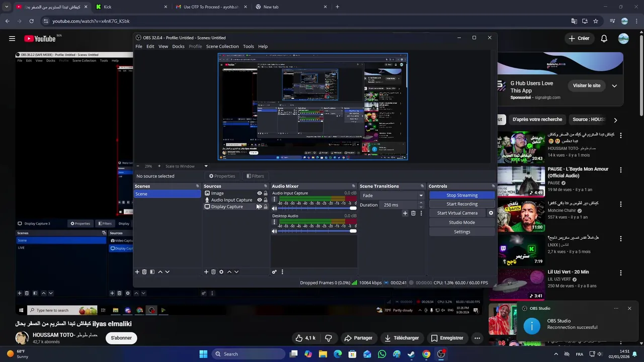Toggle visibility of Audio Input Capture source
644x362 pixels.
260,200
